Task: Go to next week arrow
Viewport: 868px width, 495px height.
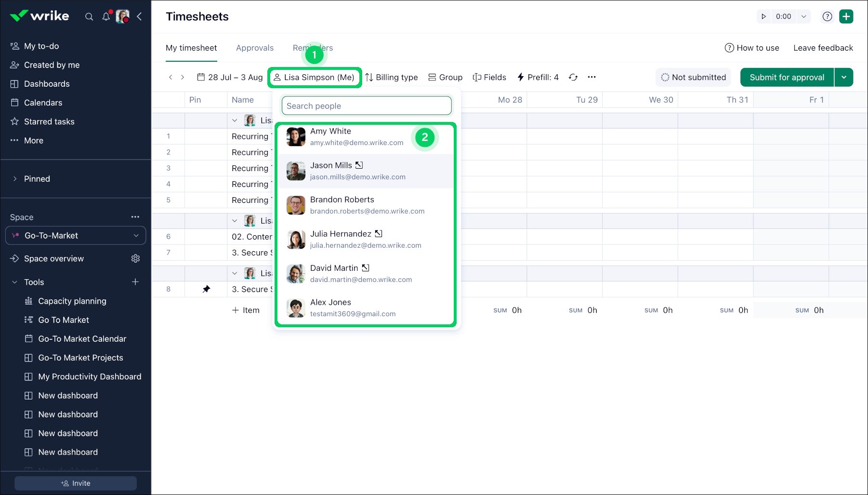Action: (x=183, y=77)
